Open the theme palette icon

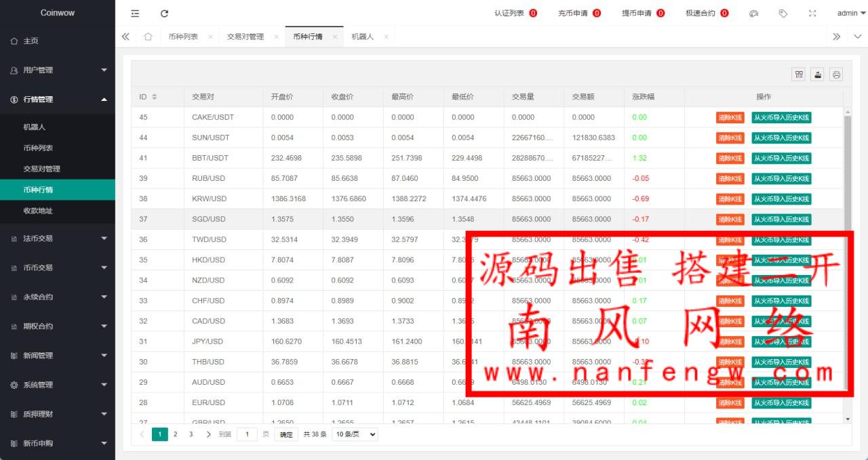(x=753, y=14)
